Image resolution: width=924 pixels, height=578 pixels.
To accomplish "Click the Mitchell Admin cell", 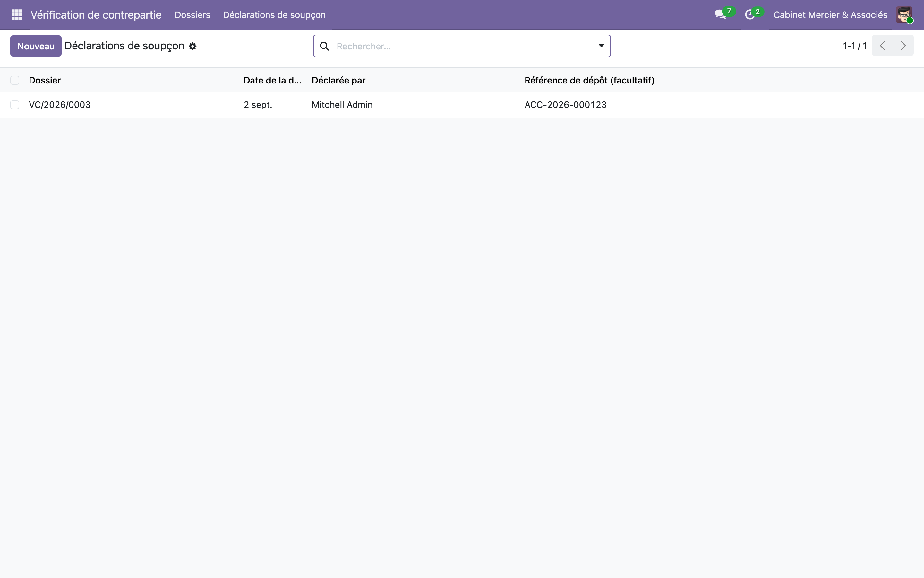I will [342, 105].
